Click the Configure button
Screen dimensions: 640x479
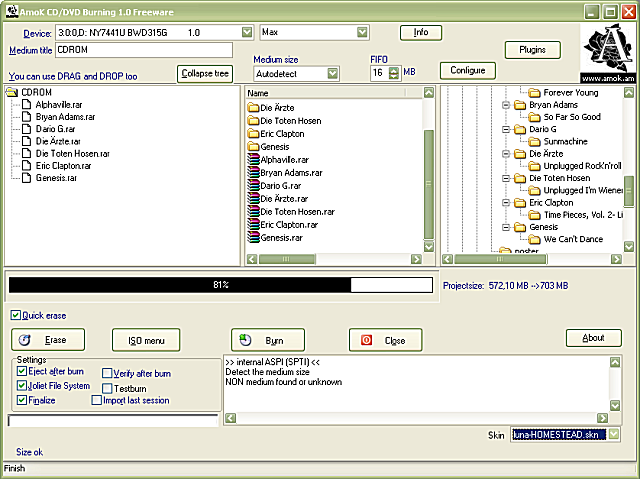[468, 71]
